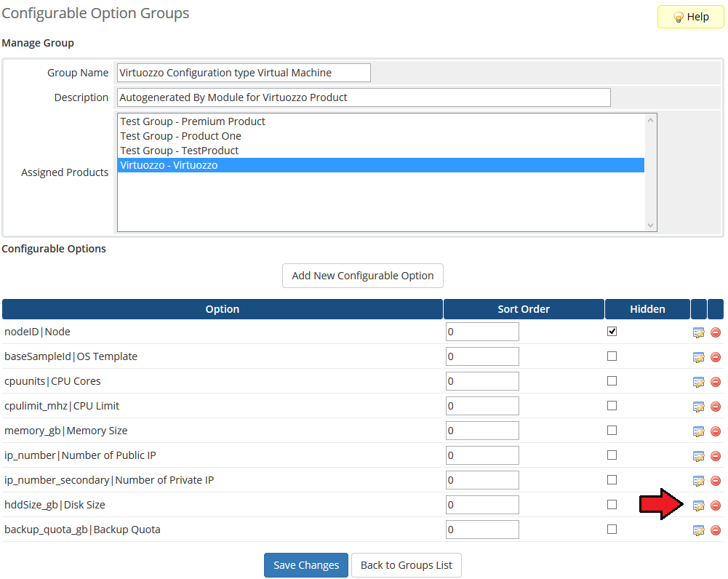The image size is (728, 579).
Task: Click the Hidden column header
Action: [x=647, y=309]
